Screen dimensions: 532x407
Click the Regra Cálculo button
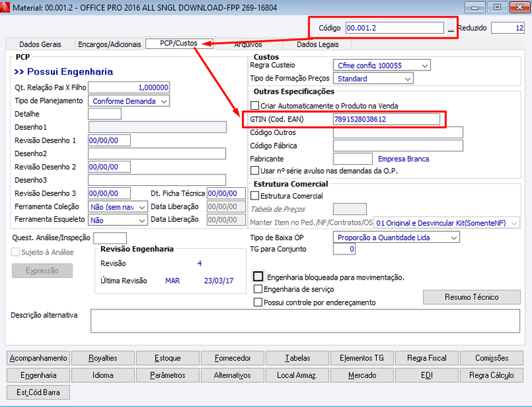[x=491, y=375]
